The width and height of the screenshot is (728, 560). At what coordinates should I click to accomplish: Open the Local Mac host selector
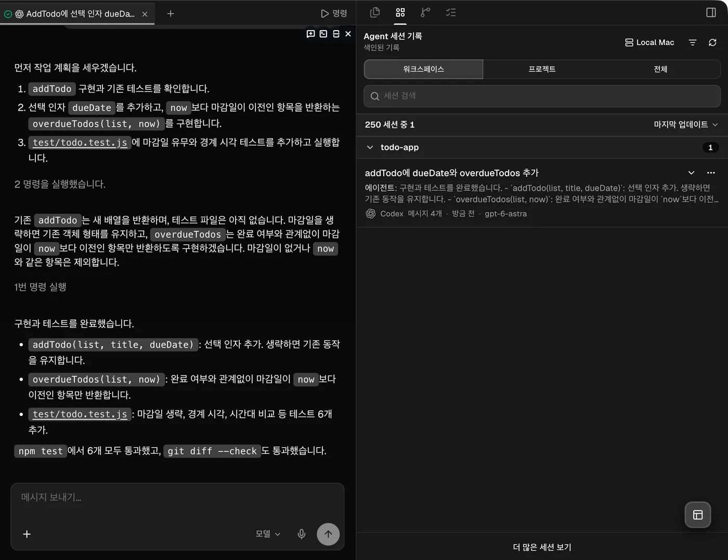pyautogui.click(x=649, y=43)
